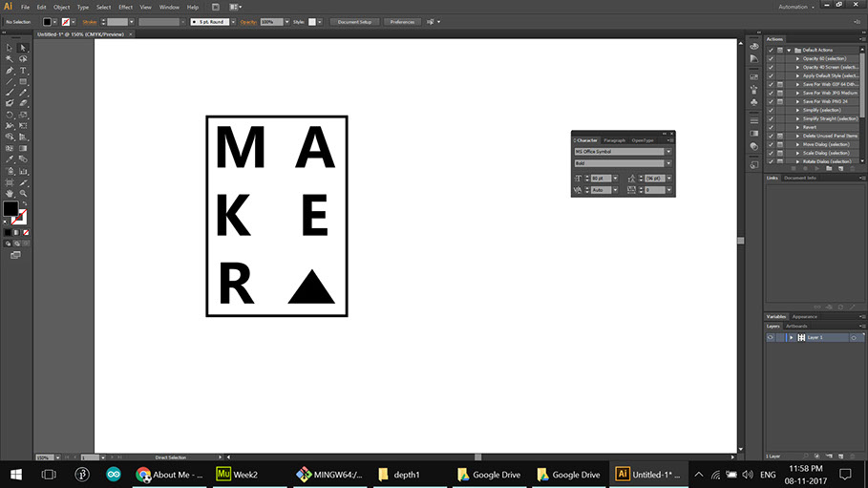Open the Object menu
The height and width of the screenshot is (488, 868).
(61, 8)
